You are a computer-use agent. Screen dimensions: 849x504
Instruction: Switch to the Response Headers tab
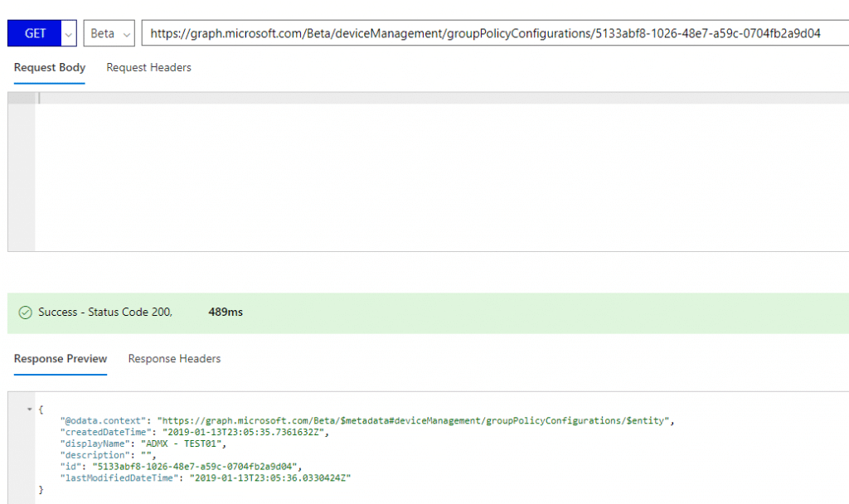174,359
